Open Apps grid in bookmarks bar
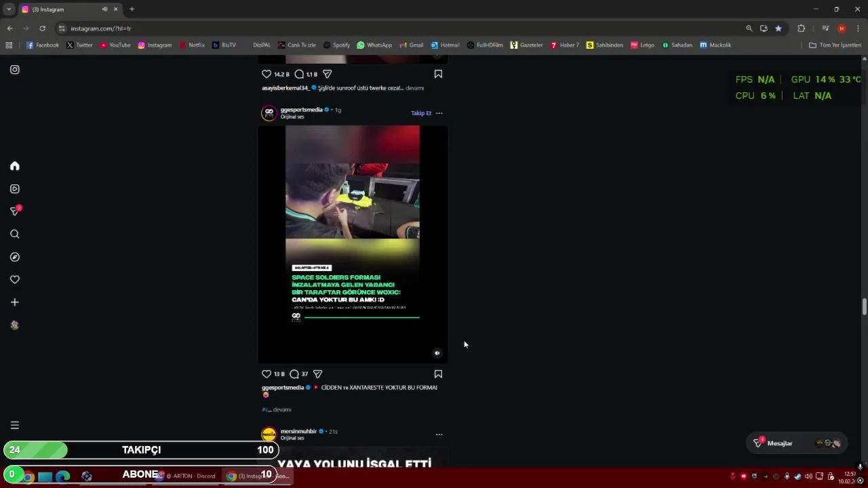The image size is (868, 488). pyautogui.click(x=9, y=45)
